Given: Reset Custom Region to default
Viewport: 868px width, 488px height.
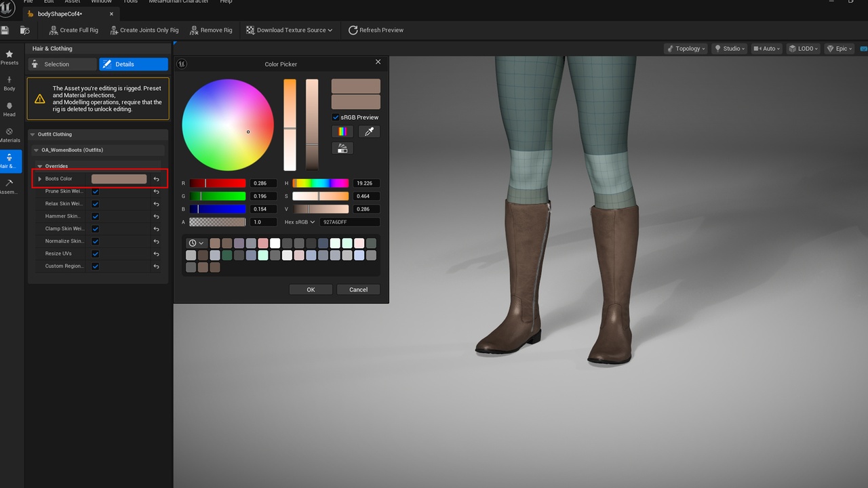Looking at the screenshot, I should tap(156, 266).
